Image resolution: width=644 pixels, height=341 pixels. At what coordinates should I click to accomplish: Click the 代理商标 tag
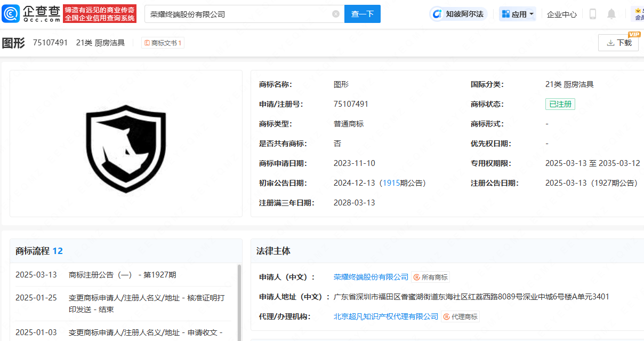[x=461, y=316]
